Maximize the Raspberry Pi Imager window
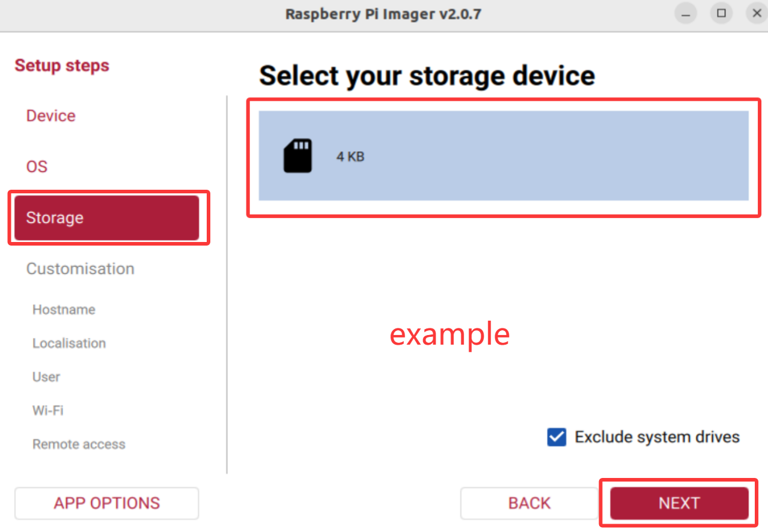The height and width of the screenshot is (532, 768). point(721,13)
